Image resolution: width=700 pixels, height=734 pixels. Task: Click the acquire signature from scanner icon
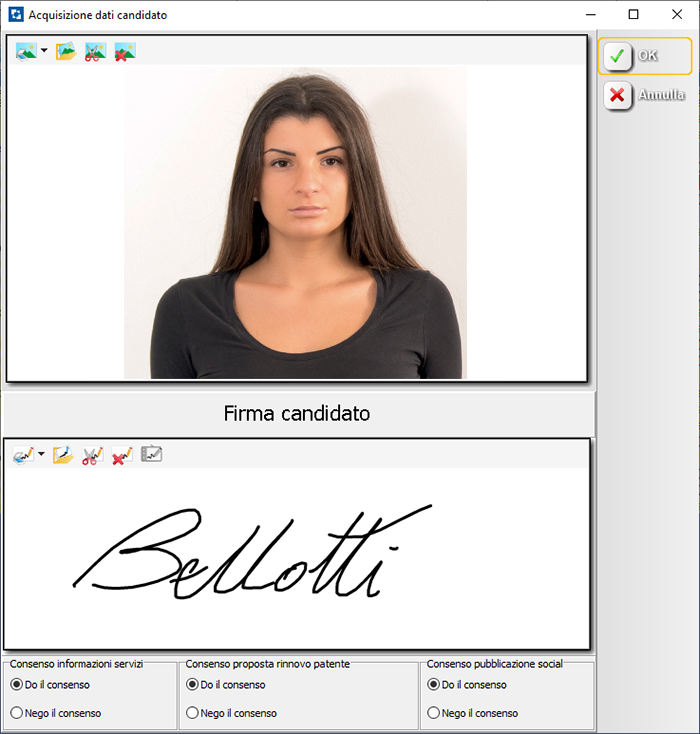pos(23,455)
